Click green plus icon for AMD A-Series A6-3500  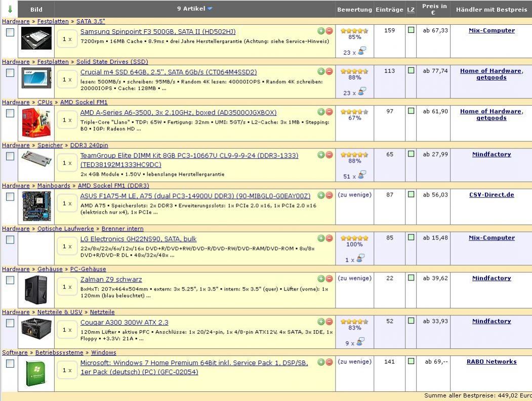click(x=321, y=112)
